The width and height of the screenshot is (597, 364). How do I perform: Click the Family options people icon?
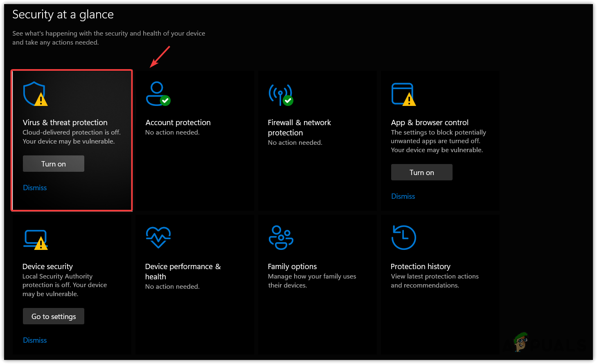coord(281,237)
